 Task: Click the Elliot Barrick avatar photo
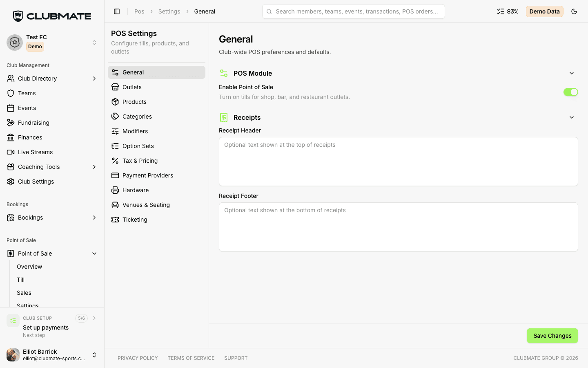13,355
